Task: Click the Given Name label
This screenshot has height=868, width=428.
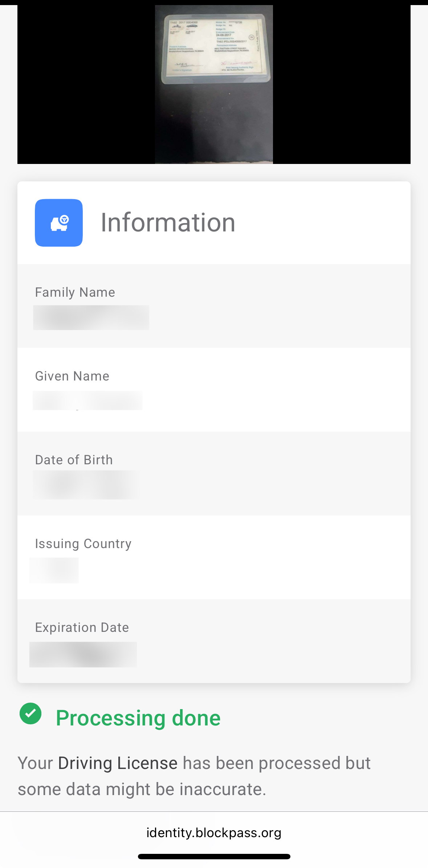Action: coord(72,376)
